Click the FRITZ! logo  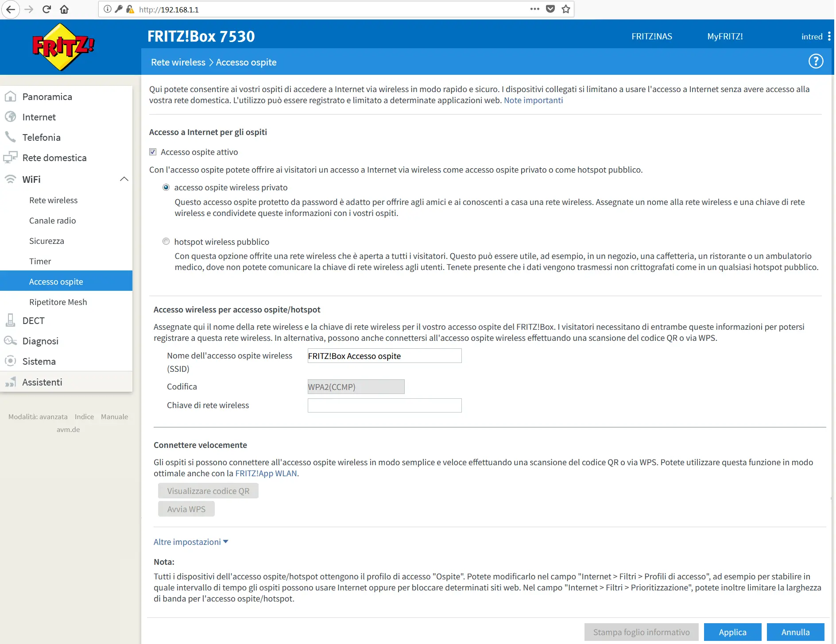(63, 47)
